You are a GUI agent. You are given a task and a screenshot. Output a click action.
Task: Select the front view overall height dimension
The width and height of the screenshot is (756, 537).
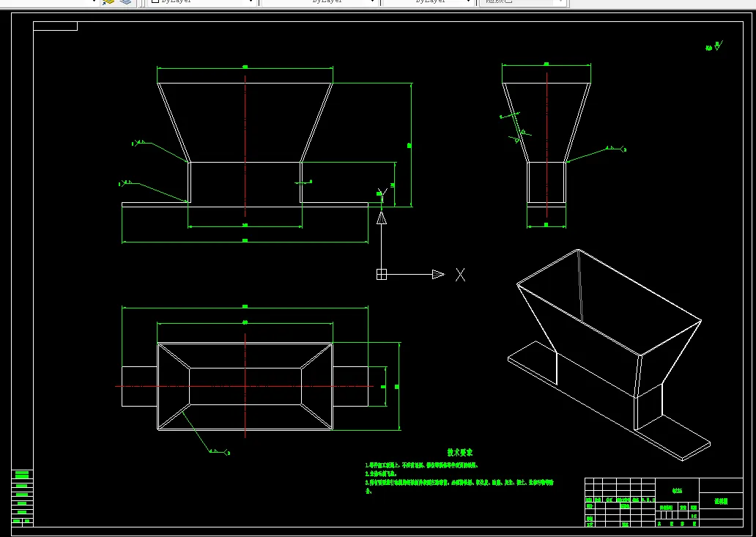point(411,144)
